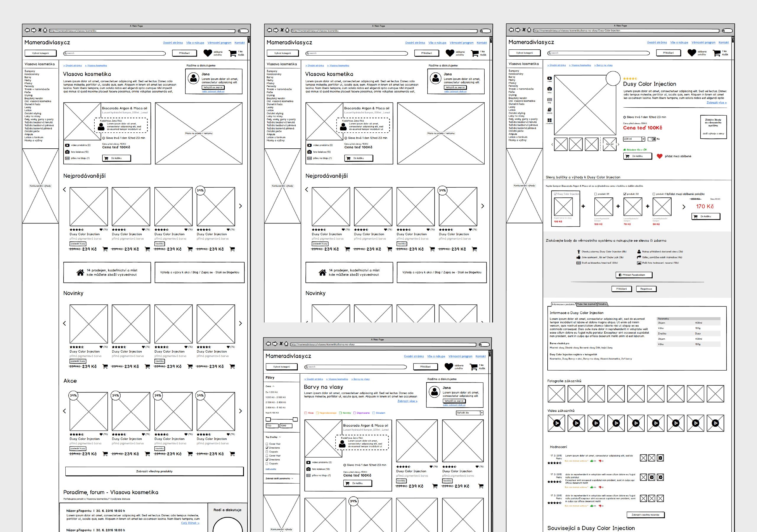This screenshot has width=757, height=532.
Task: Click the 'foto kolekce (13)' camera icon on the Barvy na vlasy page
Action: pos(308,469)
